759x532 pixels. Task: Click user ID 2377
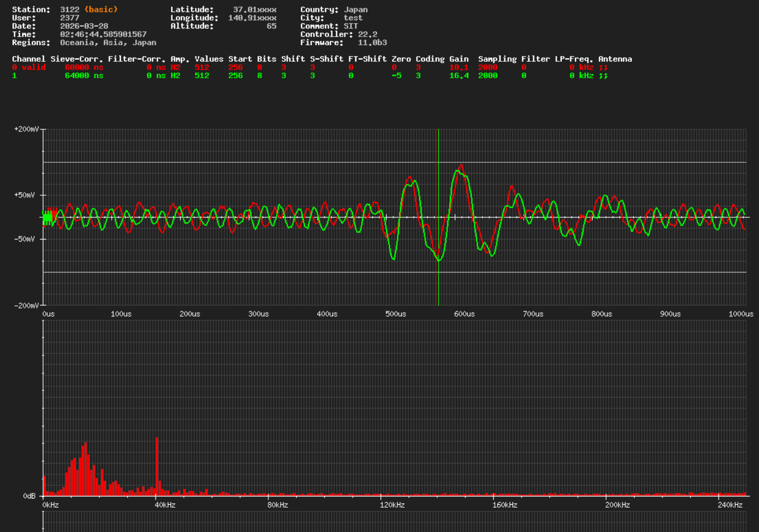[x=70, y=18]
